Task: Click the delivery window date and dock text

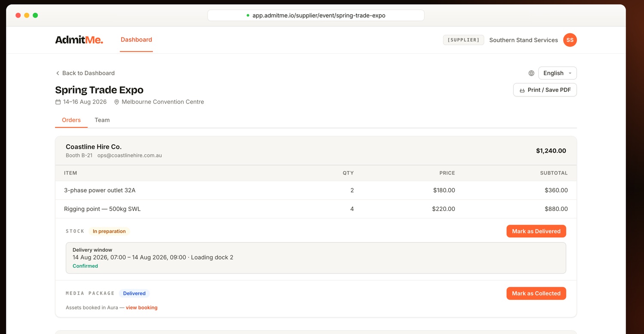Action: 153,257
